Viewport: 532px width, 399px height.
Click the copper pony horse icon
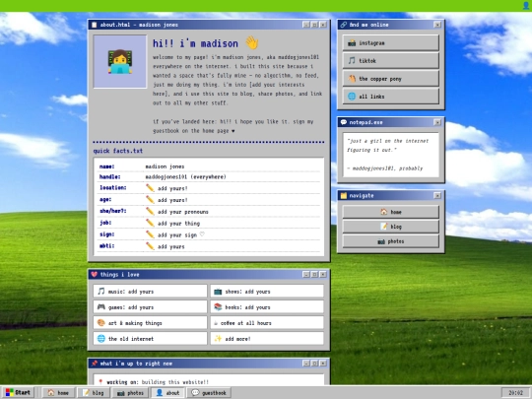tap(352, 79)
